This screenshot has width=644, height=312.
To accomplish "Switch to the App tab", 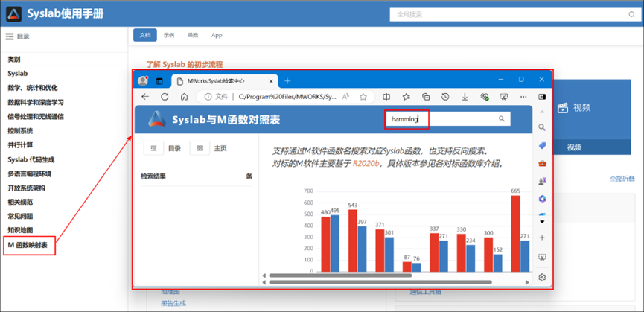I will pyautogui.click(x=217, y=35).
